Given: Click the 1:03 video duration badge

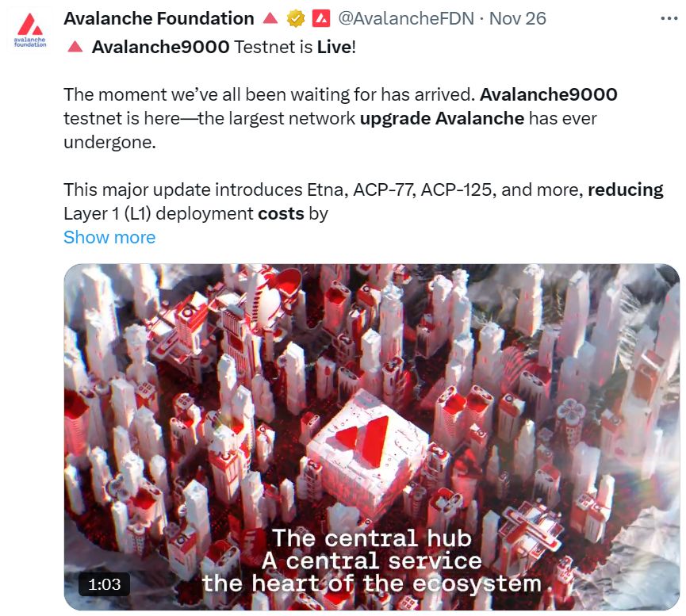Looking at the screenshot, I should click(x=104, y=584).
